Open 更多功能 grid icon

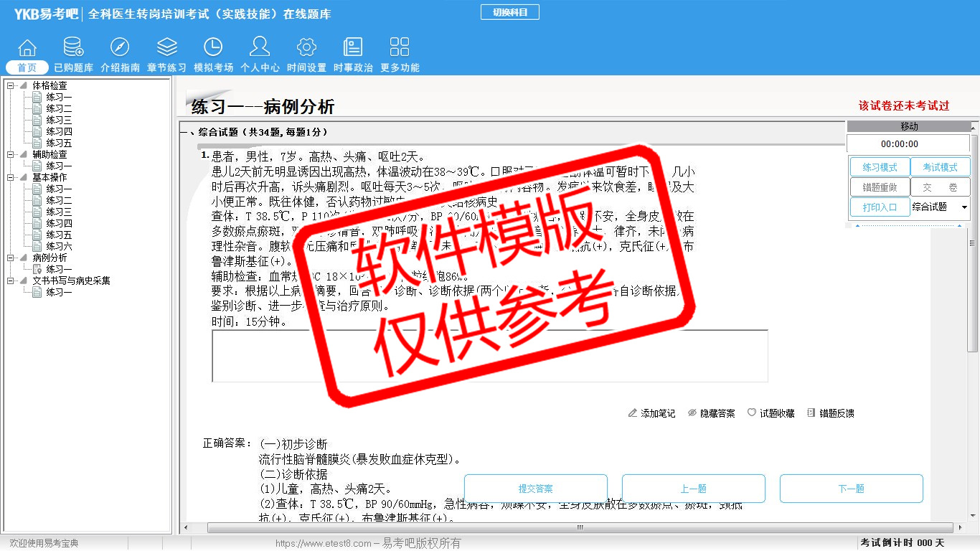400,48
